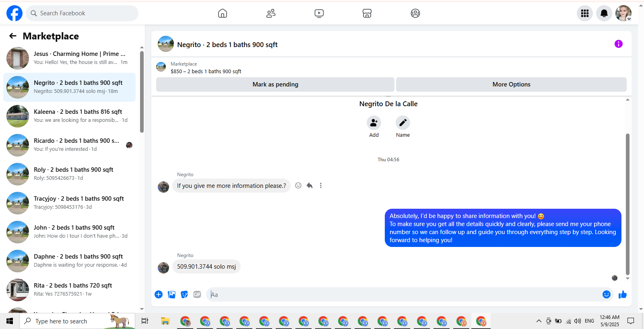Open the Marketplace storefront icon
644x329 pixels.
(367, 13)
